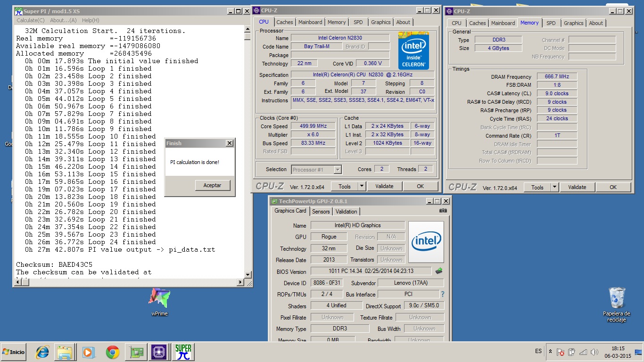This screenshot has height=362, width=644.
Task: Click Tools button in right CPU-Z
Action: pyautogui.click(x=537, y=187)
